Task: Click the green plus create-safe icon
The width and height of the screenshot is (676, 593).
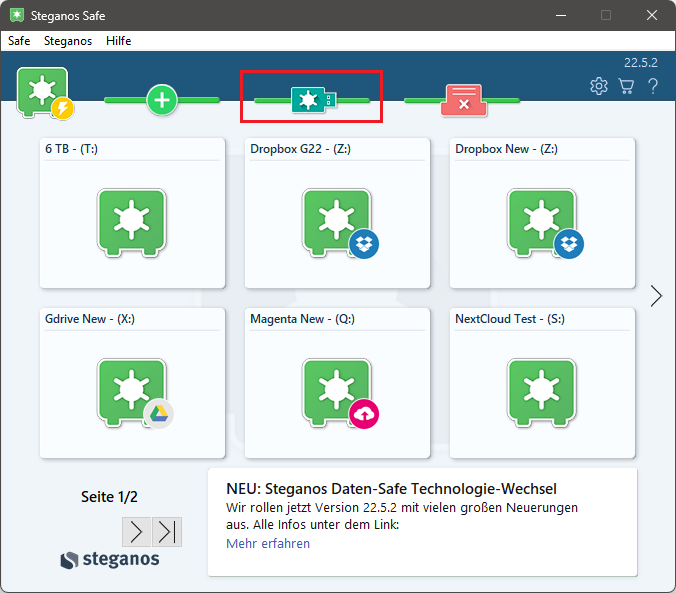Action: click(x=162, y=99)
